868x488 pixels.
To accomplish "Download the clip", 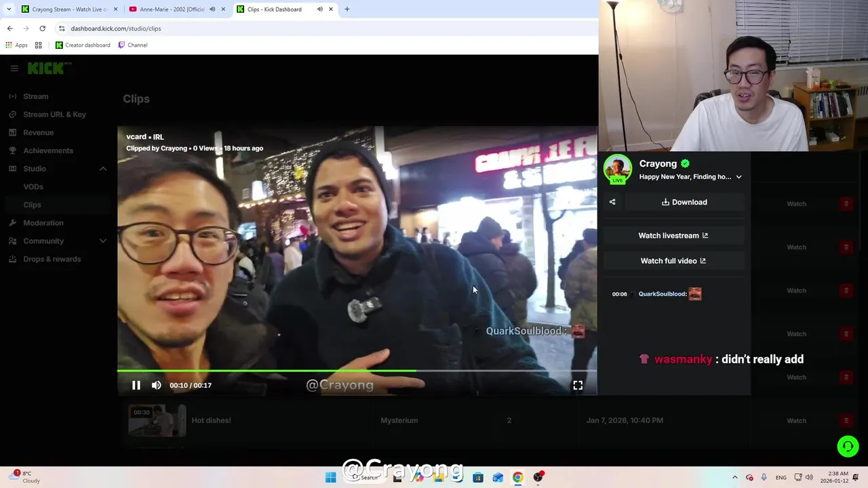I will (684, 202).
